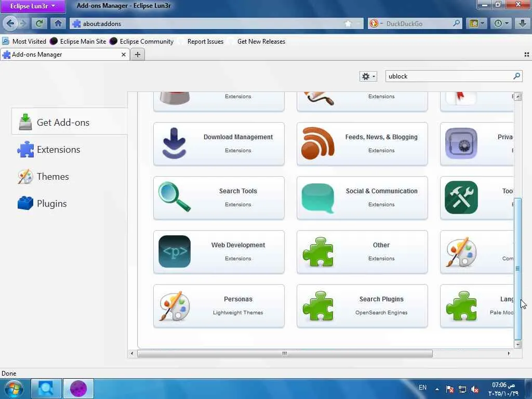
Task: Open the Search Plugins OpenSearch Engines card
Action: [362, 306]
